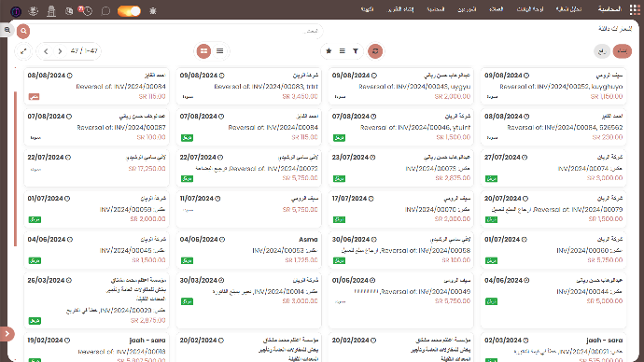Click activity clock on 26/03/2024 card
The image size is (644, 362).
coord(69,280)
